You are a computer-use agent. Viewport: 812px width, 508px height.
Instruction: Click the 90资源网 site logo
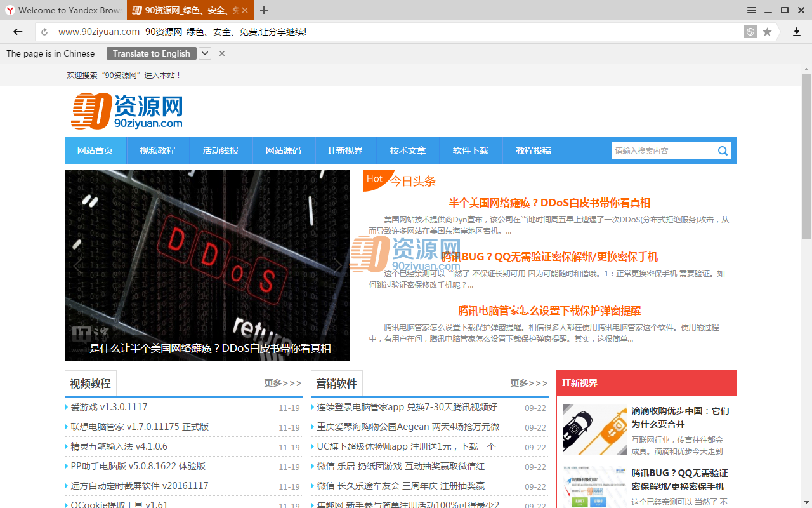tap(127, 111)
